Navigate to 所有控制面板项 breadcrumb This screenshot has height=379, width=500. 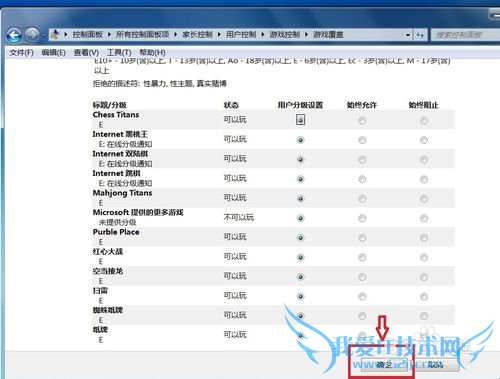[x=143, y=35]
